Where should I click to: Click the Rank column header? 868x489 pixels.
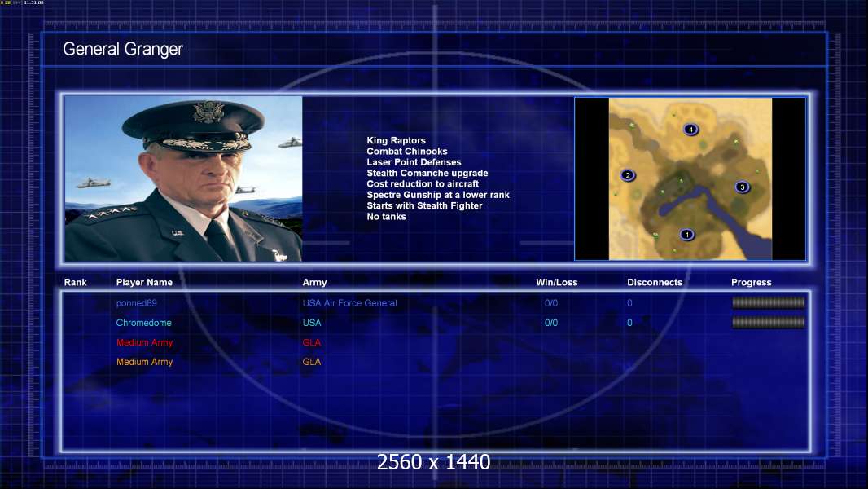[75, 283]
